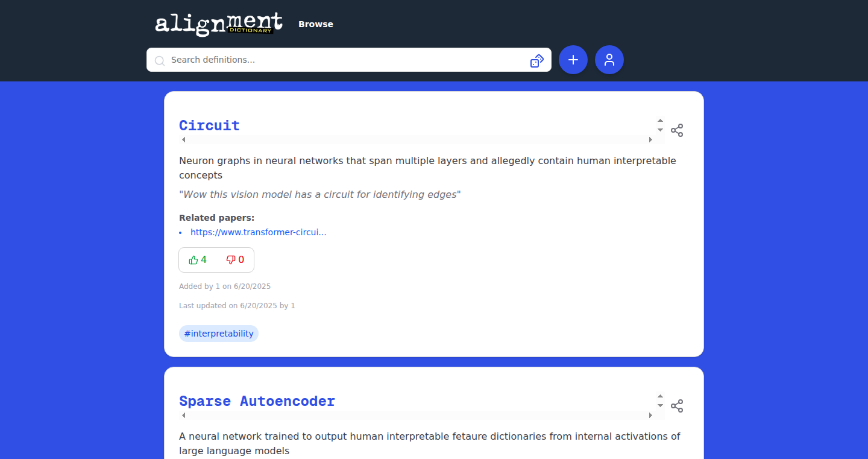
Task: Share the Circuit definition
Action: pyautogui.click(x=677, y=130)
